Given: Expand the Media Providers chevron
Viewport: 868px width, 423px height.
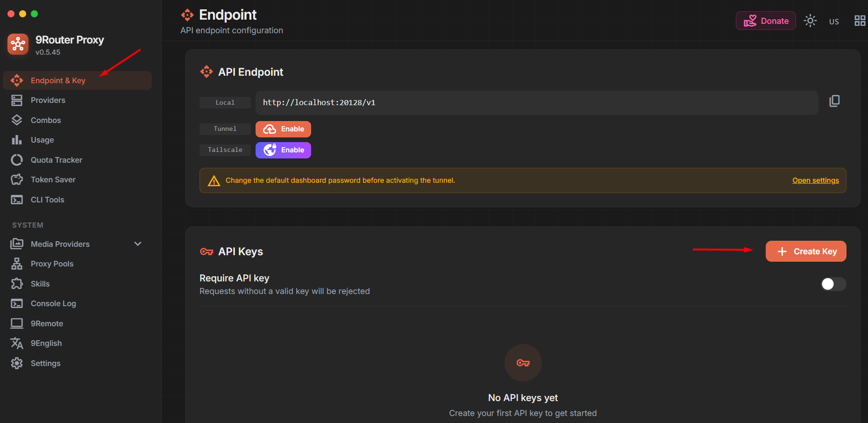Looking at the screenshot, I should coord(138,244).
